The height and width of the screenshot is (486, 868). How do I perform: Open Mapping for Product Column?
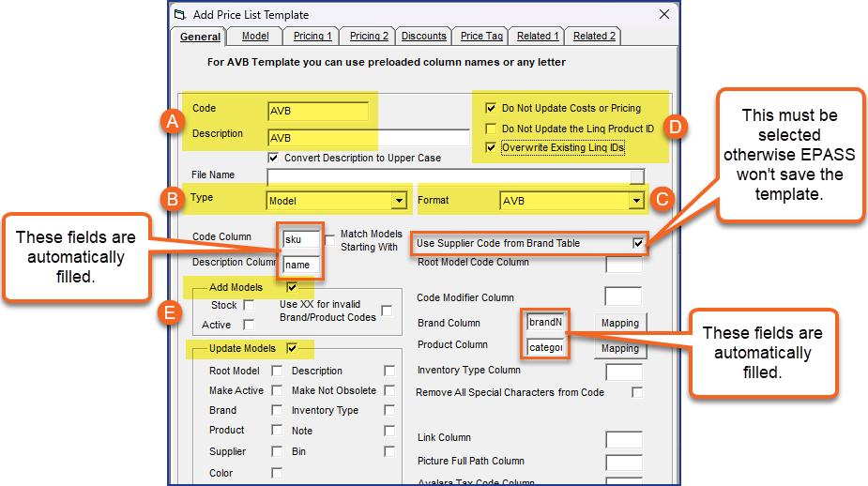point(620,348)
